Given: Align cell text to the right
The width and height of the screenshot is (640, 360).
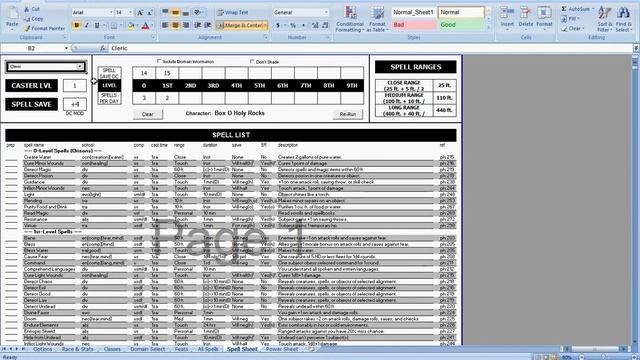Looking at the screenshot, I should 185,25.
